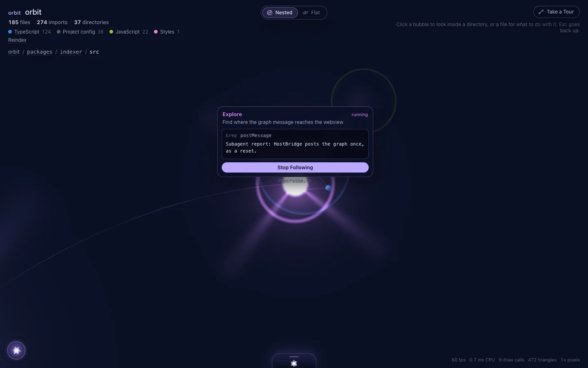Screen dimensions: 588x368
Task: Click the Flat mode icon
Action: [305, 13]
